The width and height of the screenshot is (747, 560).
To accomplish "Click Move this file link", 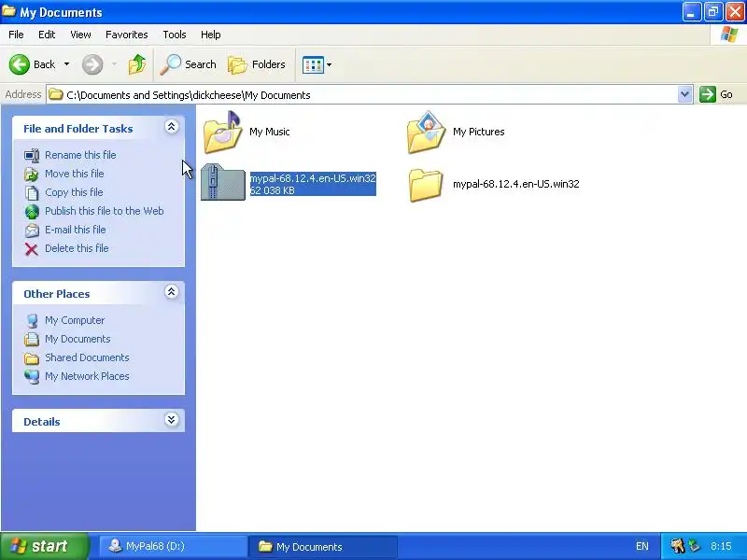I will point(75,174).
